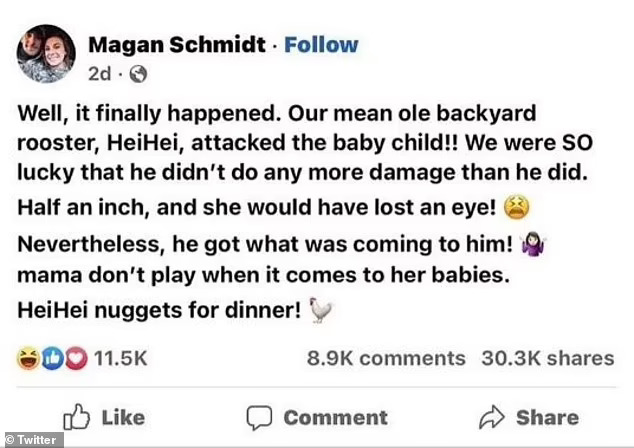
Task: Open Magan Schmidt's profile picture
Action: [x=47, y=53]
